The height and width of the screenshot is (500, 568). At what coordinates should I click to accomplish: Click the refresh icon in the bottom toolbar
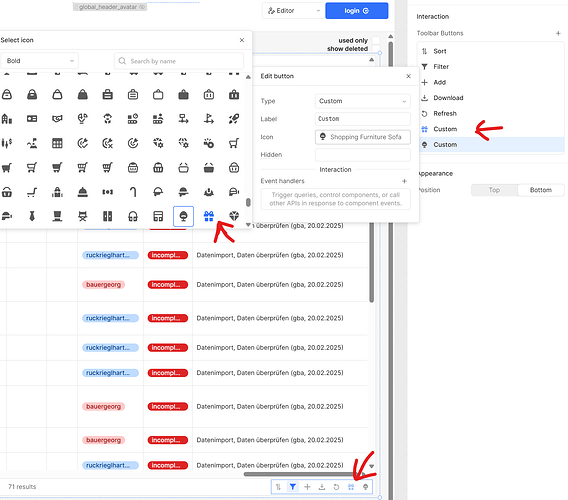[x=336, y=487]
